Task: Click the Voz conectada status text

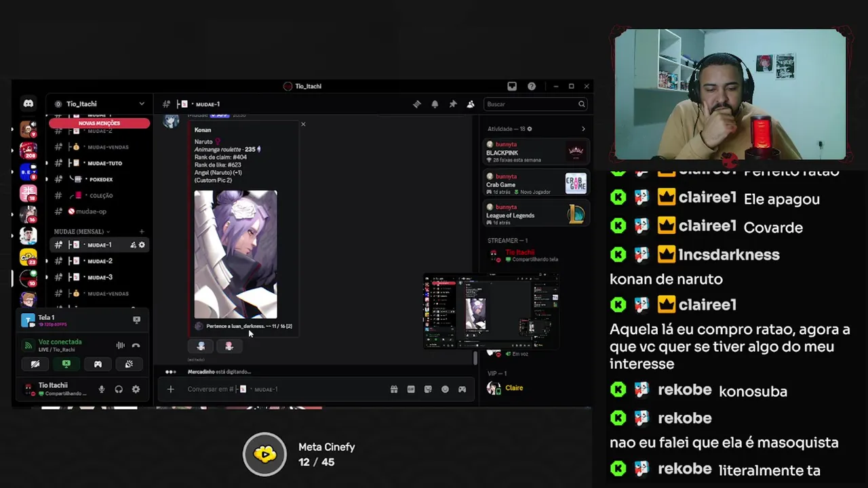Action: click(x=60, y=342)
